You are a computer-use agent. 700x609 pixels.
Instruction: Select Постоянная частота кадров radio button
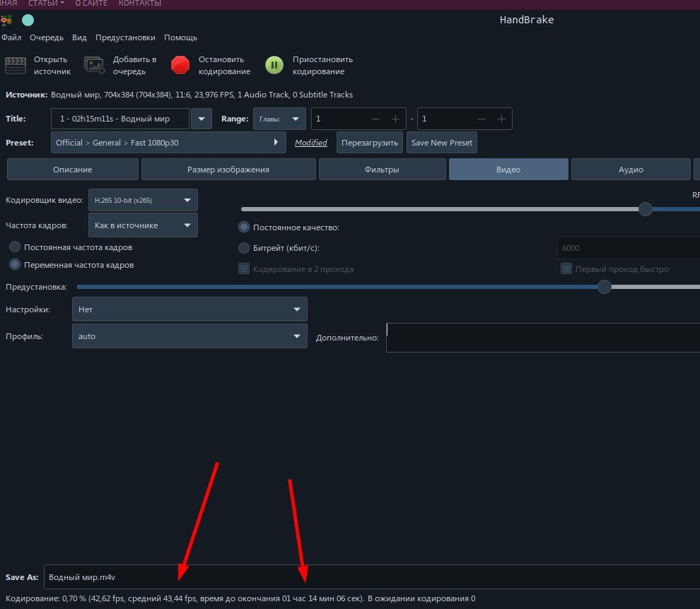[15, 247]
